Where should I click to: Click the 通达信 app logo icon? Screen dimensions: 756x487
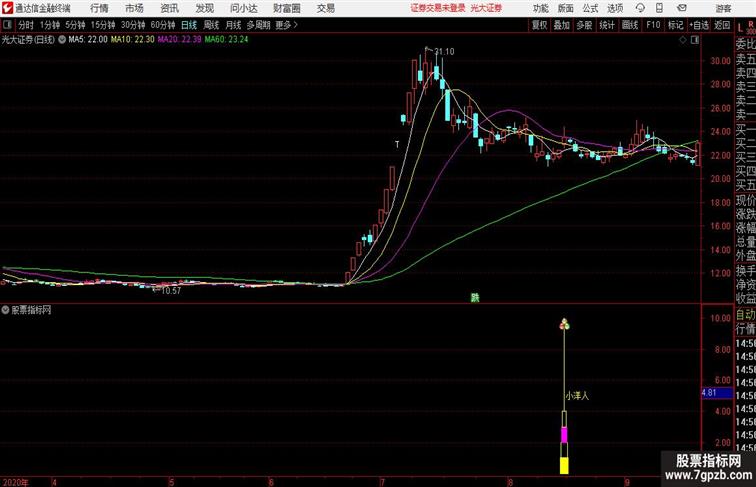(7, 8)
